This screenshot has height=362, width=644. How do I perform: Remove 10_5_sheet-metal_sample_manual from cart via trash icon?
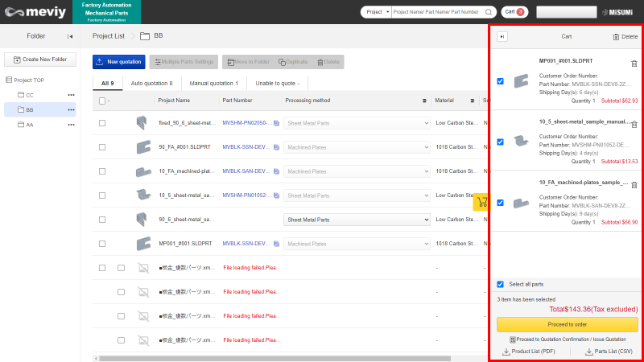(634, 125)
